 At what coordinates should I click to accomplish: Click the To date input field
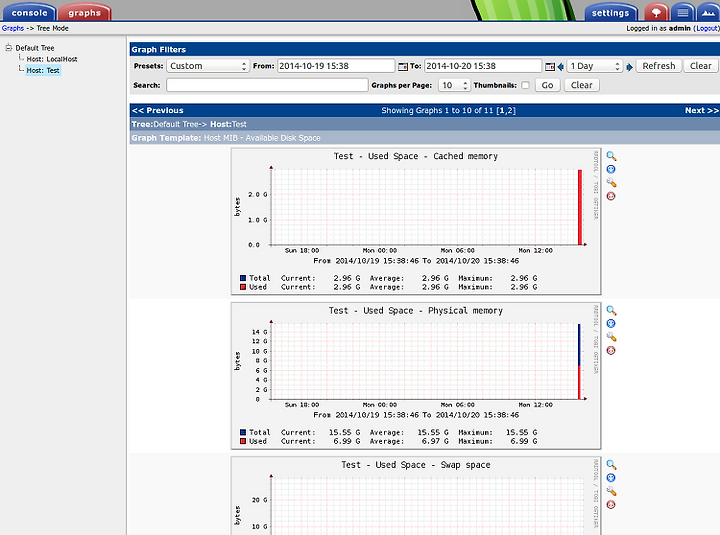(x=483, y=66)
